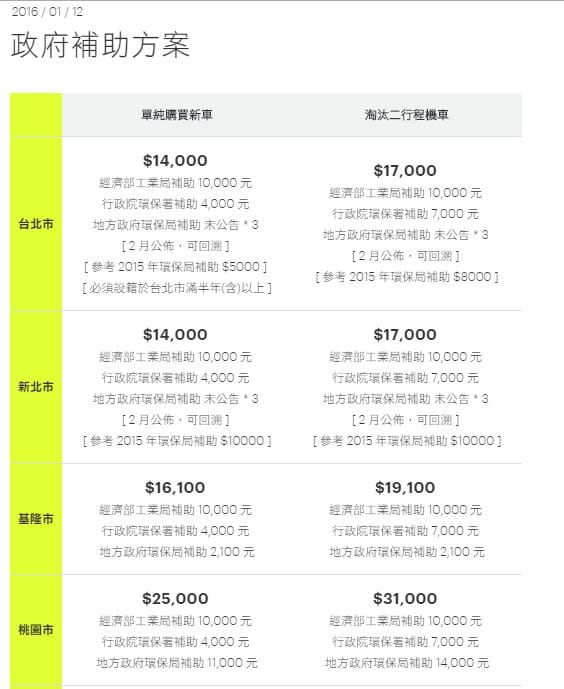The width and height of the screenshot is (564, 689).
Task: Click the $25,000 amount for 桃園市
Action: (x=175, y=598)
